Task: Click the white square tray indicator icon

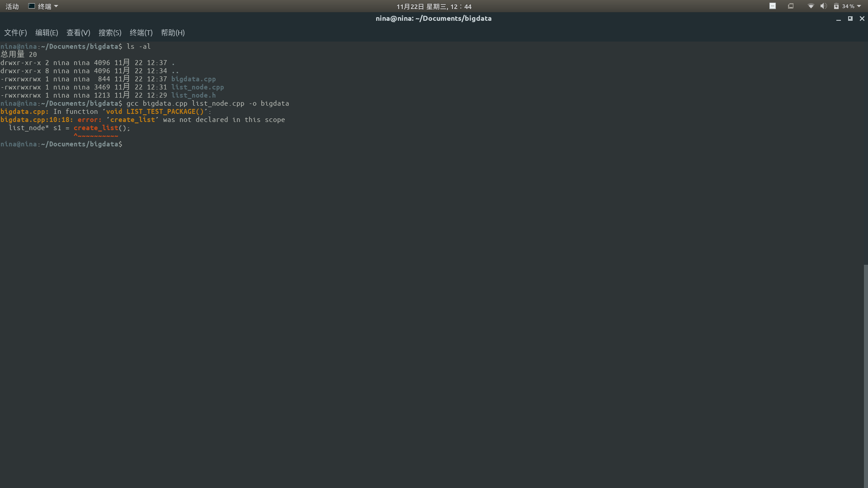Action: coord(773,6)
